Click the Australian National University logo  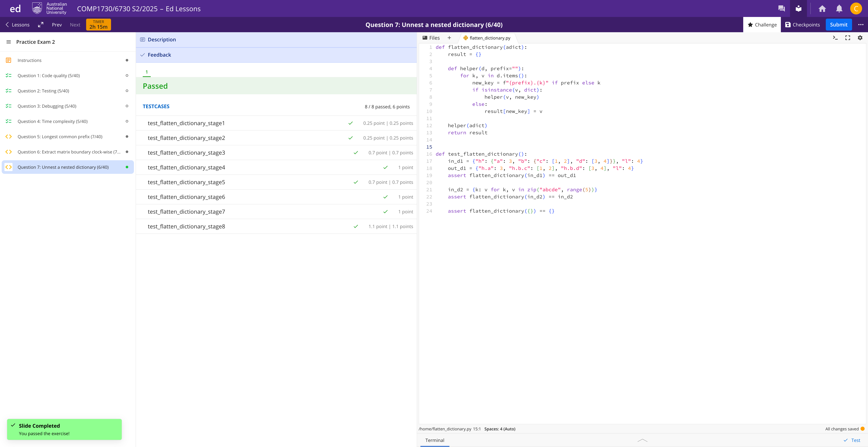point(50,8)
